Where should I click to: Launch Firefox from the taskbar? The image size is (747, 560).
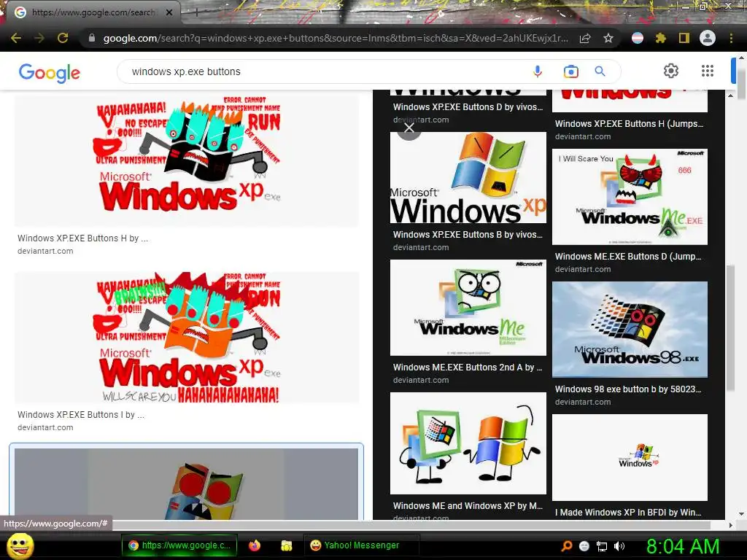pyautogui.click(x=255, y=545)
